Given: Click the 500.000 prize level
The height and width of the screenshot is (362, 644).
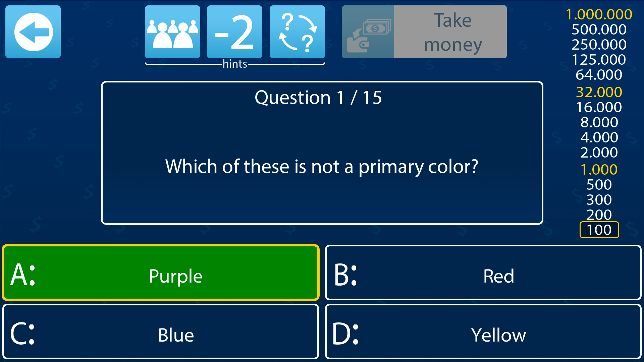Looking at the screenshot, I should [599, 29].
